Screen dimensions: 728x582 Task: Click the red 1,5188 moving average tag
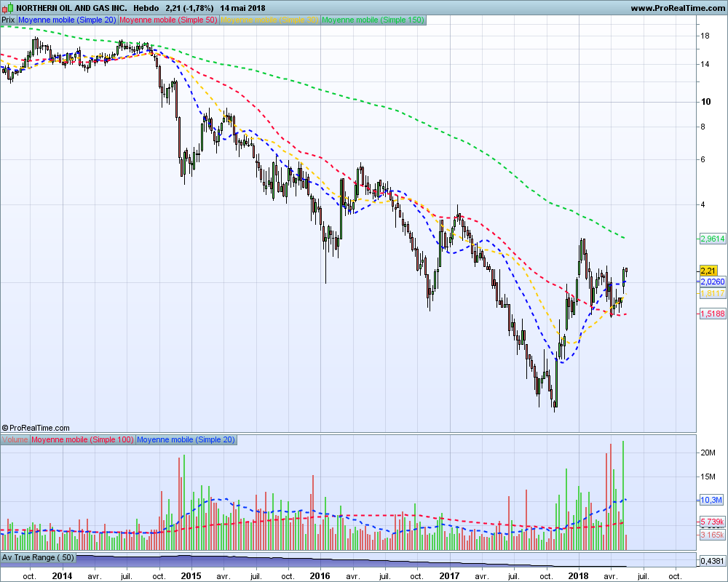tap(713, 314)
